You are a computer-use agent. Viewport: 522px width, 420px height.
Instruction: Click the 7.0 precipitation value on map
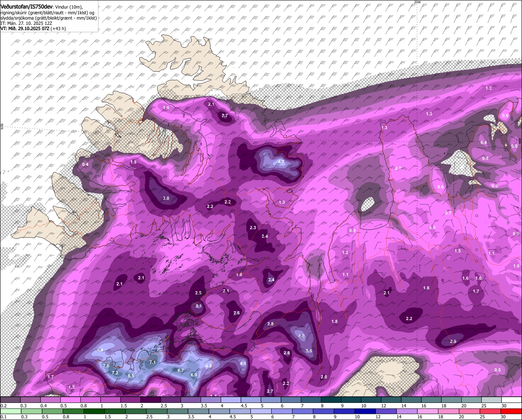click(x=106, y=366)
